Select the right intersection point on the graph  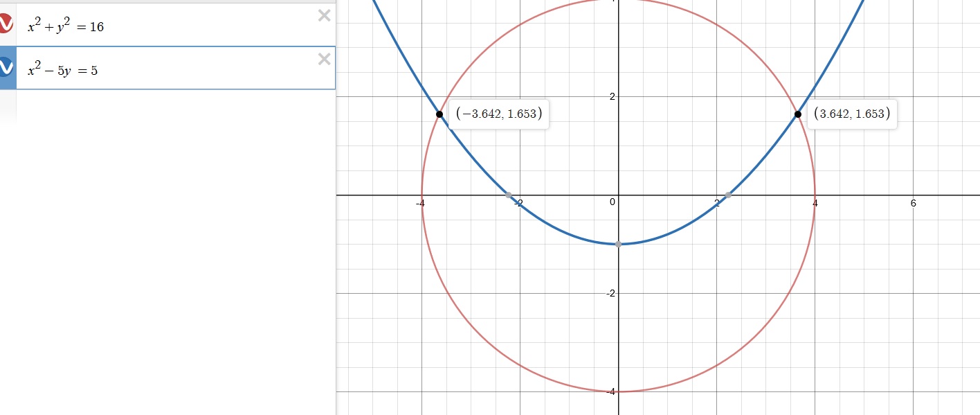[797, 114]
